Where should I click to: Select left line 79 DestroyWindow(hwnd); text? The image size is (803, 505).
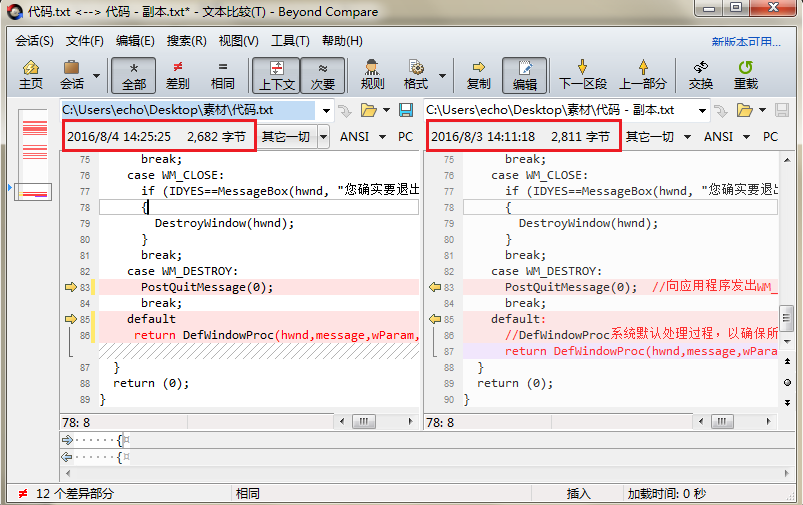[224, 223]
